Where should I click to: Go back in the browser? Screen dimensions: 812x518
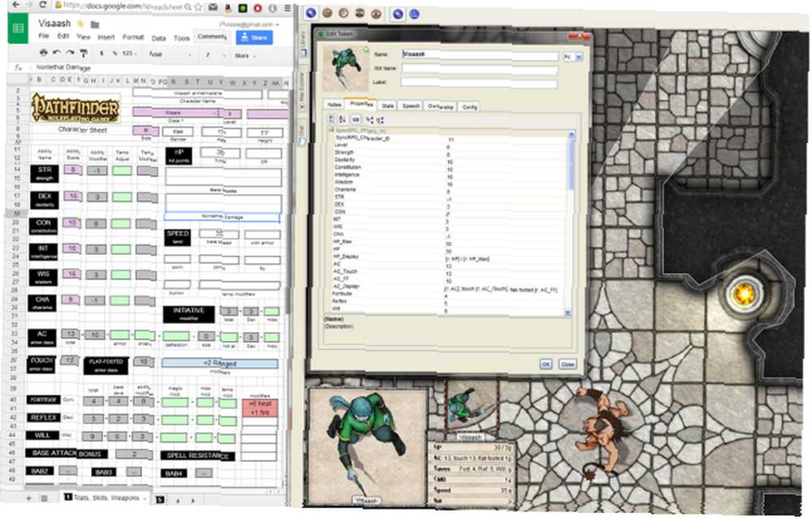tap(15, 5)
